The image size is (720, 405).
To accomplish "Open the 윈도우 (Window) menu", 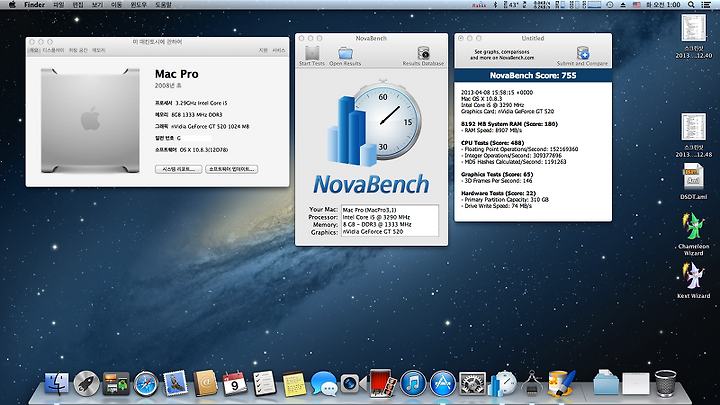I will tap(139, 5).
